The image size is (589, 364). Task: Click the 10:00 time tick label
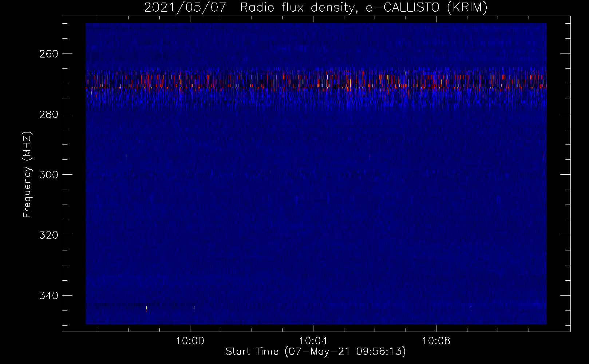(x=190, y=341)
